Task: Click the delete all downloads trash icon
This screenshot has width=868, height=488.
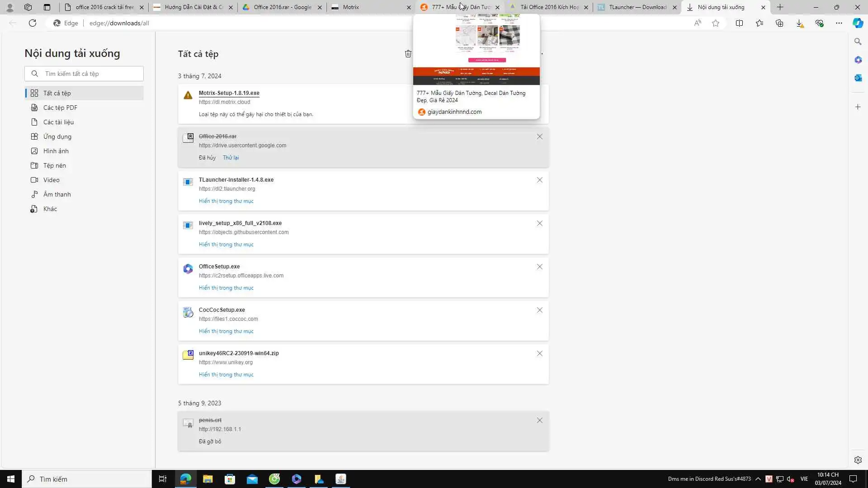Action: coord(408,54)
